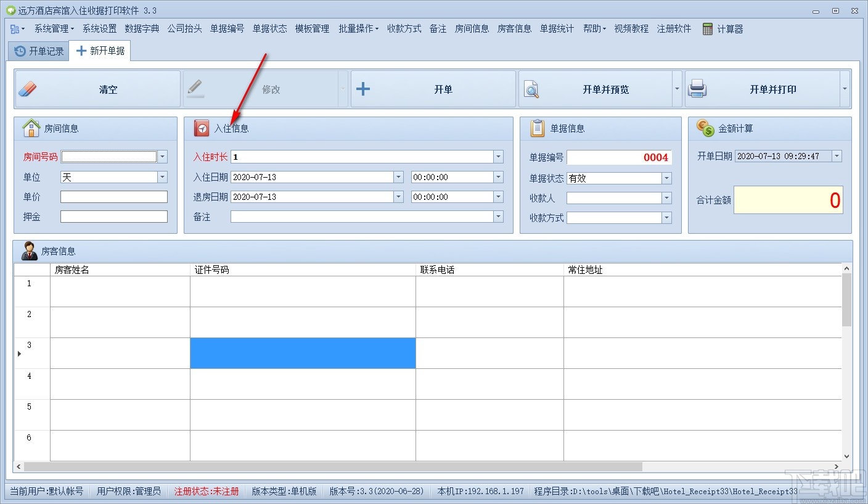This screenshot has height=504, width=868.
Task: Open the 收款人 dropdown
Action: point(666,198)
